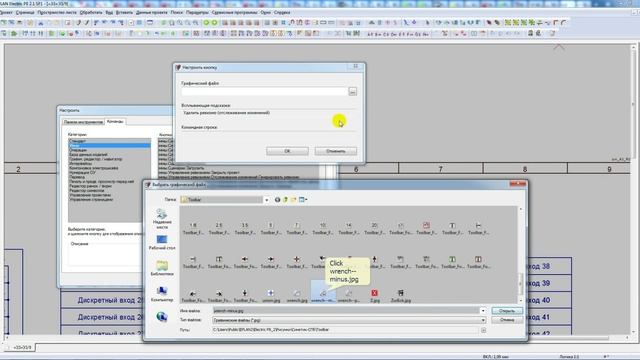Select Операции category in the list
The height and width of the screenshot is (360, 640).
click(x=78, y=150)
